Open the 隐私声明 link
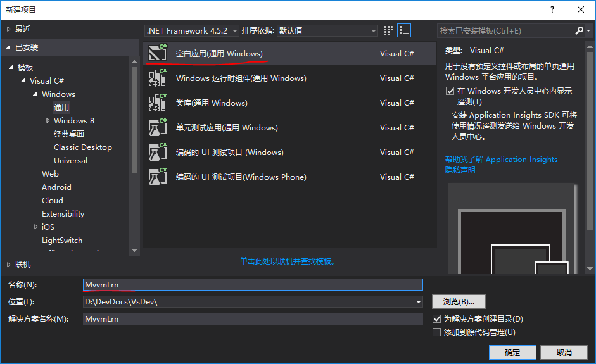The height and width of the screenshot is (364, 596). point(460,170)
